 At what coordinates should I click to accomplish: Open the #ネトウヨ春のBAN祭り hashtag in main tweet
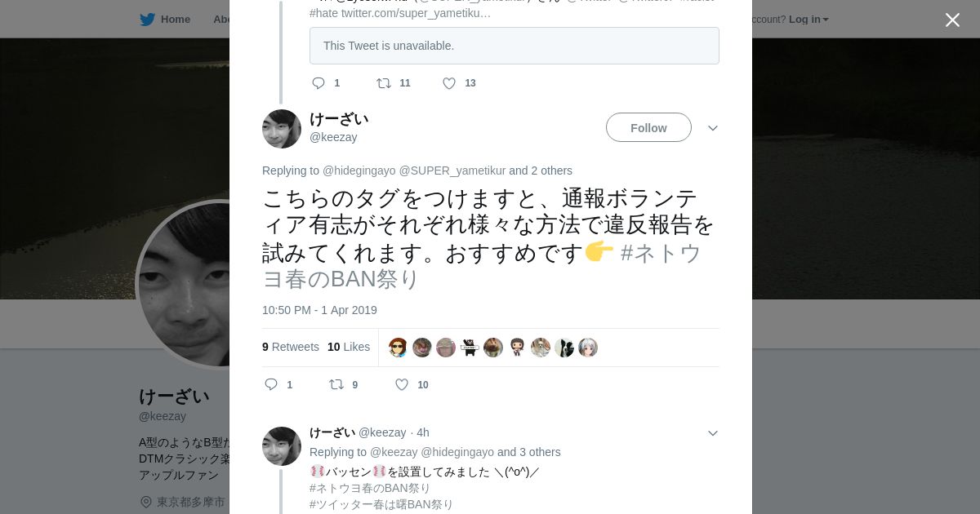point(482,266)
